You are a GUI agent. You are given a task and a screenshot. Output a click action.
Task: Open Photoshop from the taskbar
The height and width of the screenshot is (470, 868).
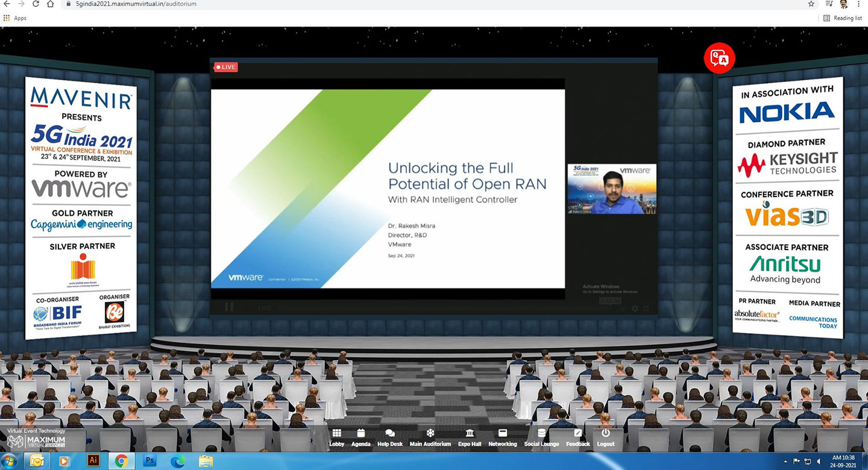click(149, 461)
